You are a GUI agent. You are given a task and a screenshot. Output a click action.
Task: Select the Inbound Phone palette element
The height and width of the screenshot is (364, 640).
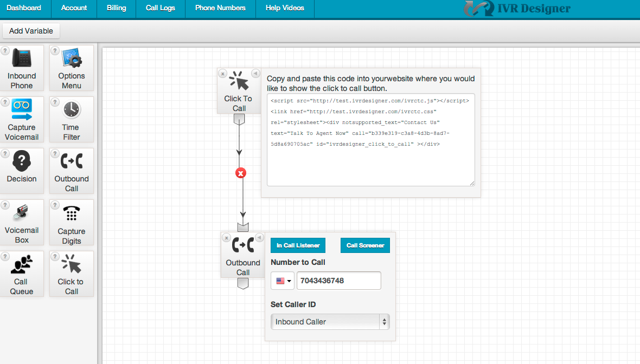[22, 68]
